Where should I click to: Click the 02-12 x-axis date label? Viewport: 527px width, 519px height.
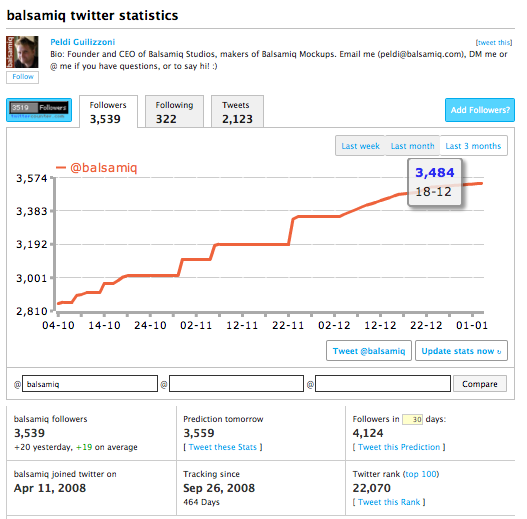pyautogui.click(x=334, y=325)
